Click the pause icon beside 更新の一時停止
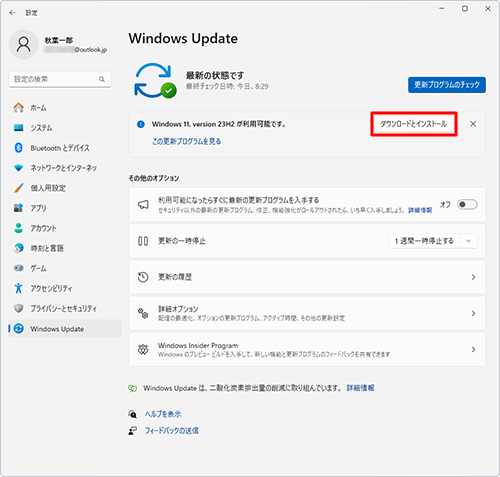 coord(143,241)
